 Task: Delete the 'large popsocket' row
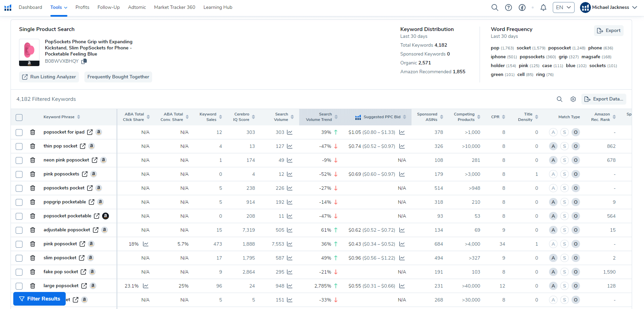click(33, 286)
